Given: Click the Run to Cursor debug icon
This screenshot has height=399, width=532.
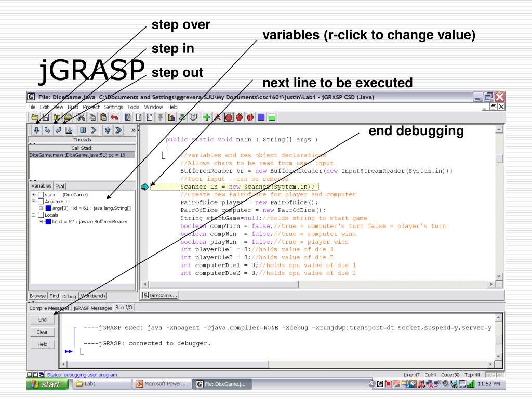Looking at the screenshot, I should (69, 130).
